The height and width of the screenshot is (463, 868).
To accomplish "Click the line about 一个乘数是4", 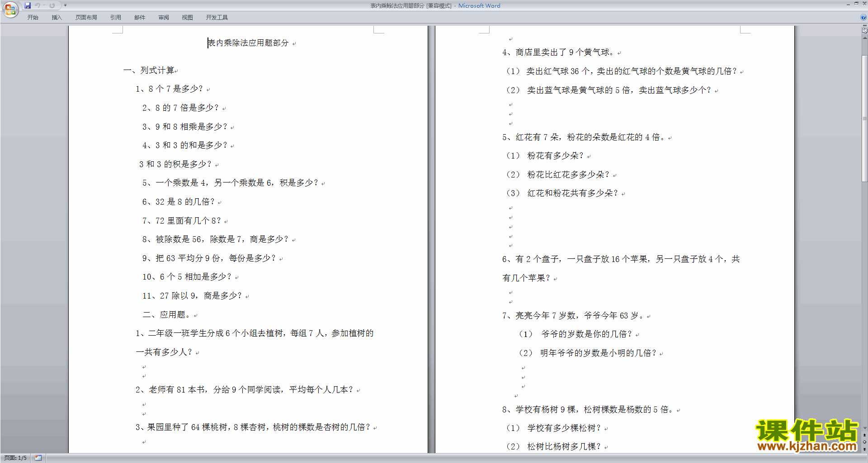I will [x=231, y=183].
